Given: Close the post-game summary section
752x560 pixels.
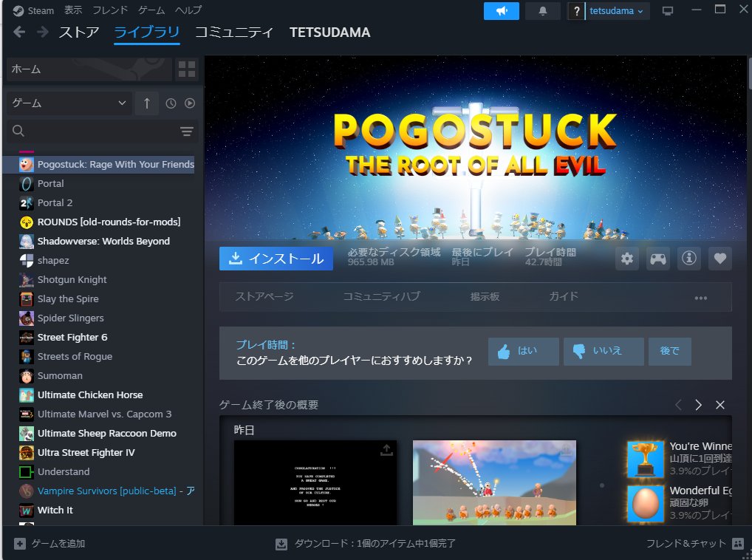Looking at the screenshot, I should coord(720,405).
